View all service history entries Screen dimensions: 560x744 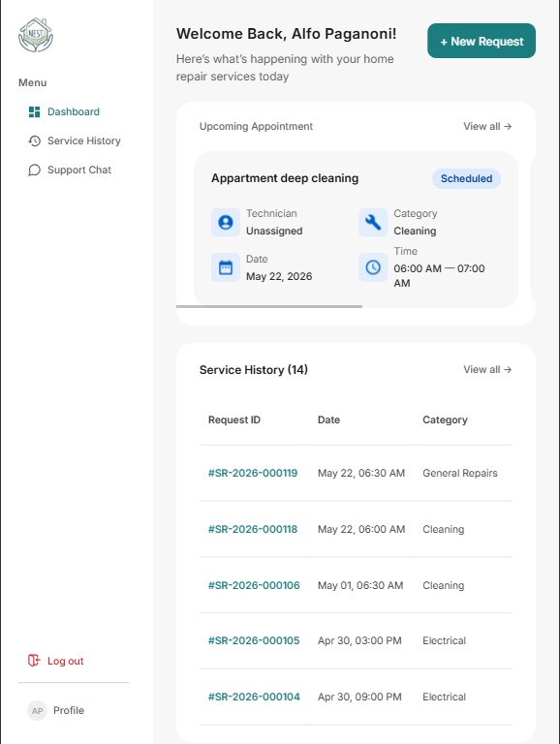487,370
